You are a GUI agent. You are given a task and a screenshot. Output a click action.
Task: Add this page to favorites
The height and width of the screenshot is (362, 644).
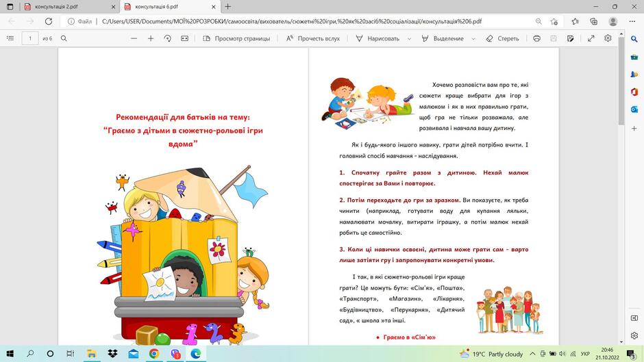click(x=554, y=21)
